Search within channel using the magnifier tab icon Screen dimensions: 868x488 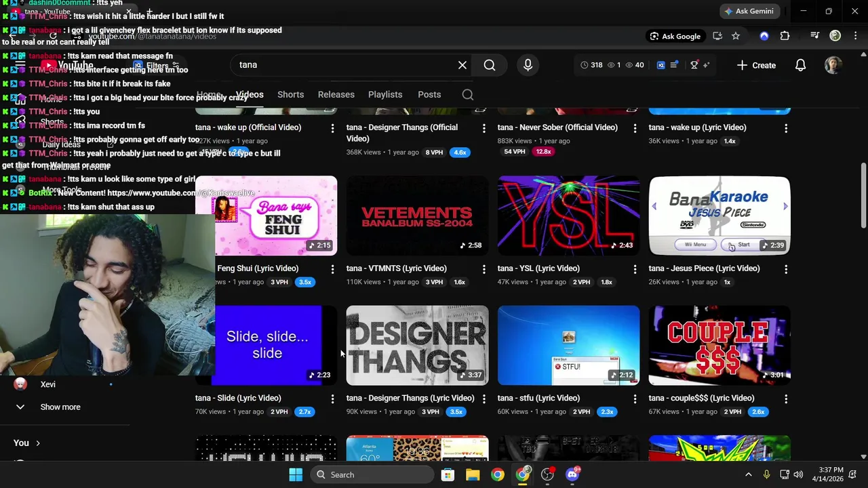tap(468, 95)
